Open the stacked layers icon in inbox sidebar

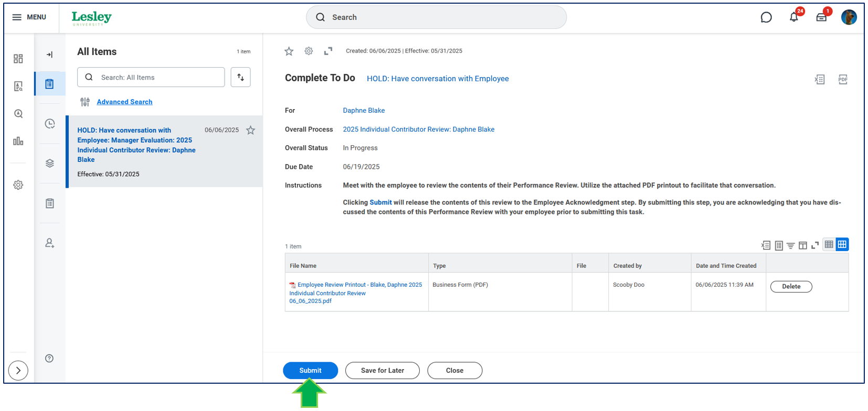pyautogui.click(x=50, y=164)
